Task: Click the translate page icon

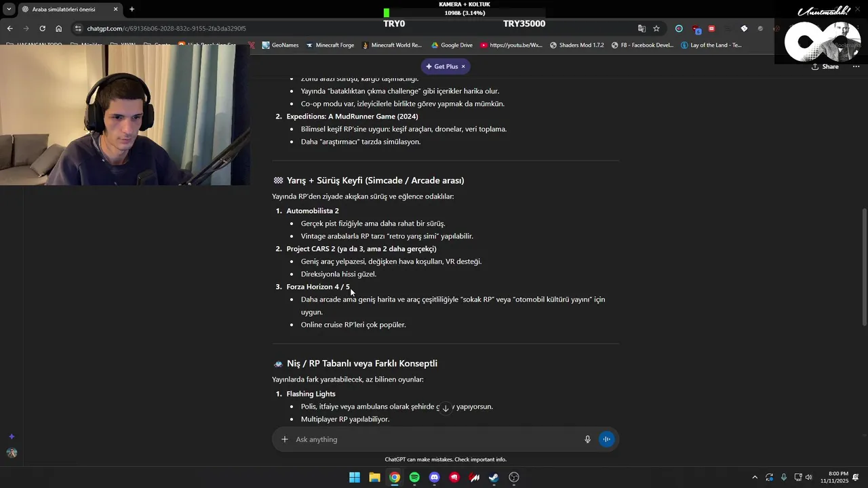Action: pyautogui.click(x=642, y=28)
